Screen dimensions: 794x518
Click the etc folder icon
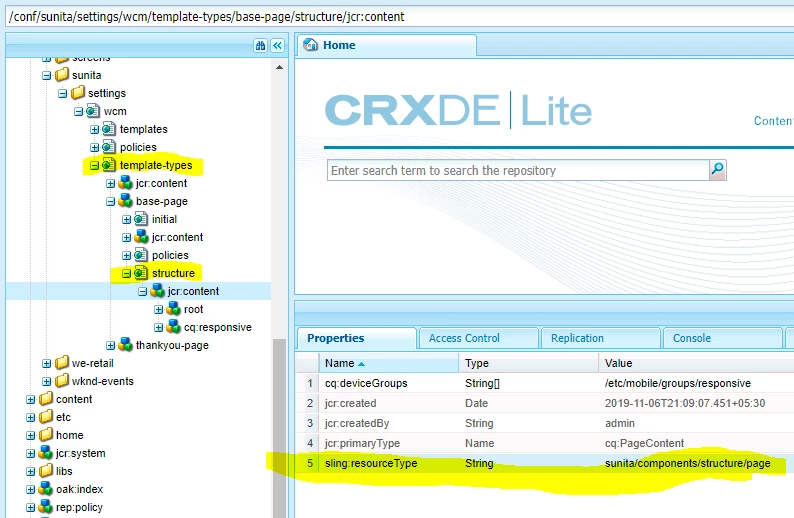coord(46,417)
